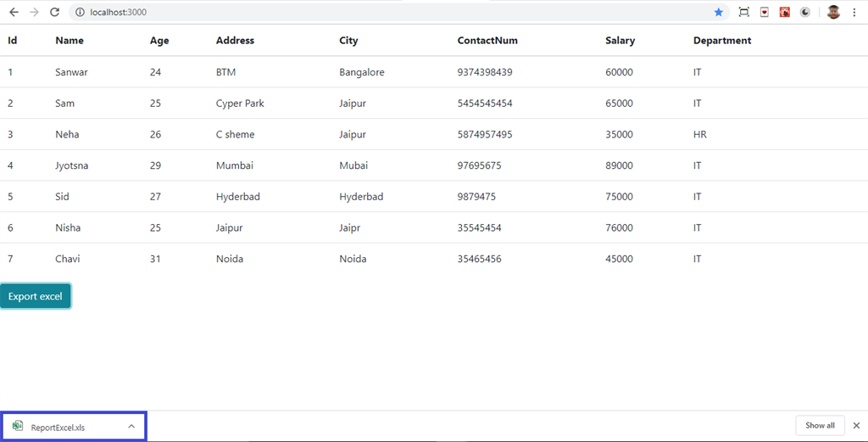
Task: Click the red paw extension icon
Action: point(785,12)
